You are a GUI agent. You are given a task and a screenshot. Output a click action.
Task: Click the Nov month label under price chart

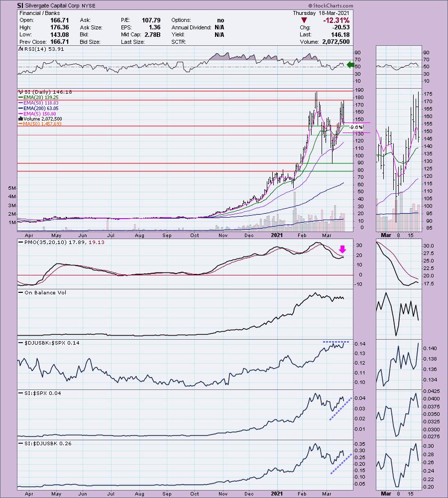pyautogui.click(x=223, y=236)
